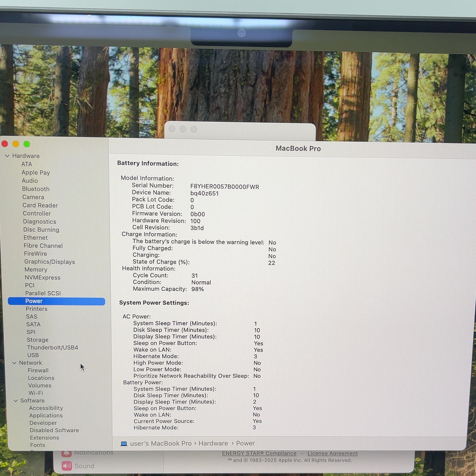Open the ATA hardware entry
This screenshot has width=476, height=476.
coord(27,164)
